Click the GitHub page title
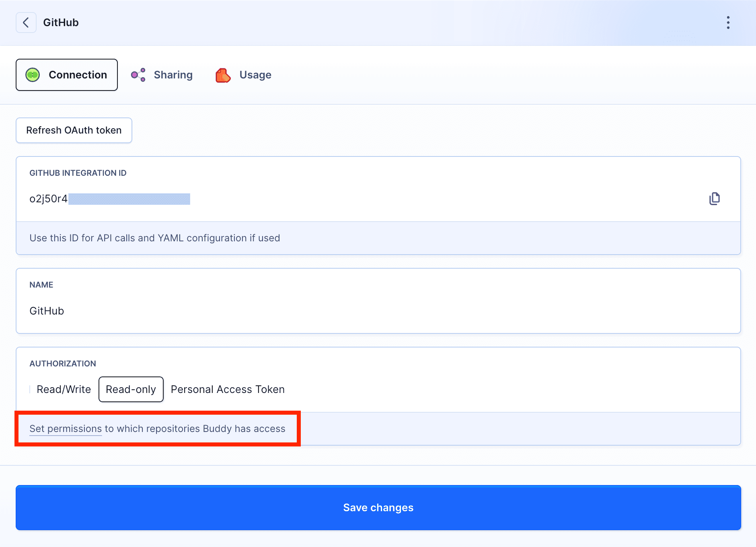 [61, 23]
